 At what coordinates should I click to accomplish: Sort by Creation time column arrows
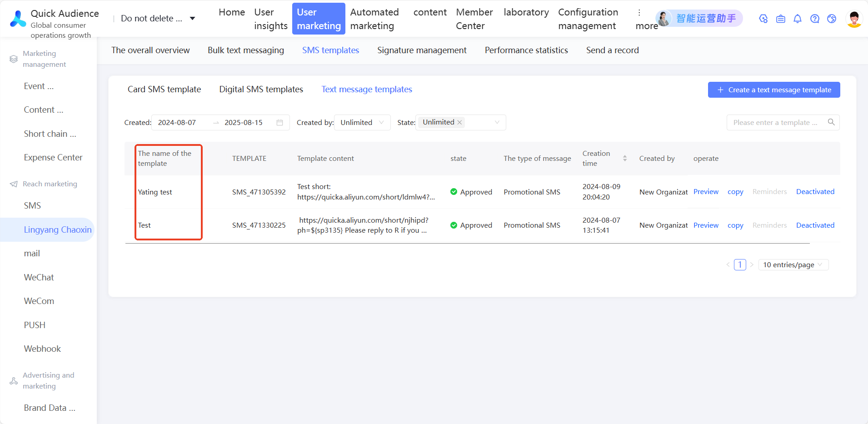pyautogui.click(x=625, y=158)
